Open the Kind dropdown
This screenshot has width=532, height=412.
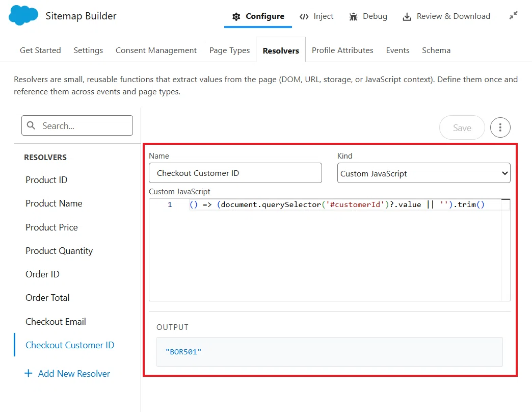[x=424, y=173]
